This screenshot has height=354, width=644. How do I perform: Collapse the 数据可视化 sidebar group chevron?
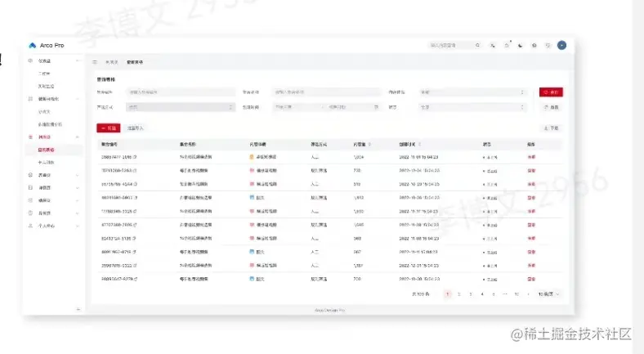click(78, 99)
